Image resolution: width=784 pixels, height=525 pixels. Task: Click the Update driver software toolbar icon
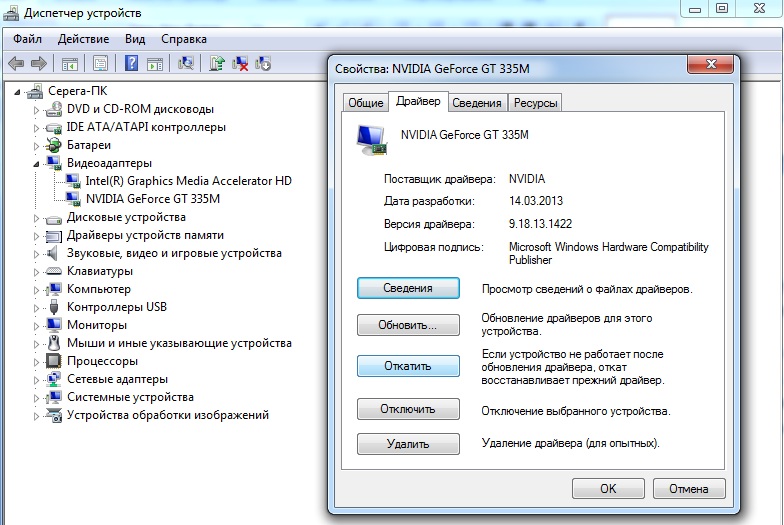[x=216, y=64]
